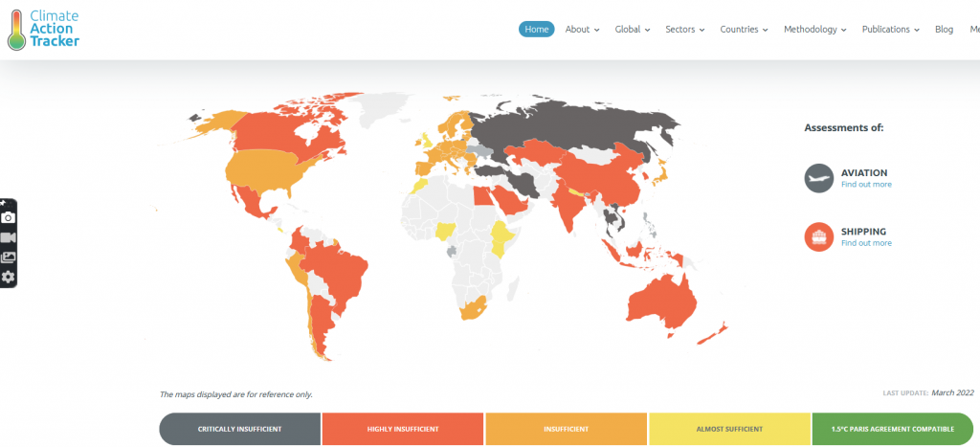Click the Aviation airplane icon
The width and height of the screenshot is (980, 447).
[x=819, y=178]
